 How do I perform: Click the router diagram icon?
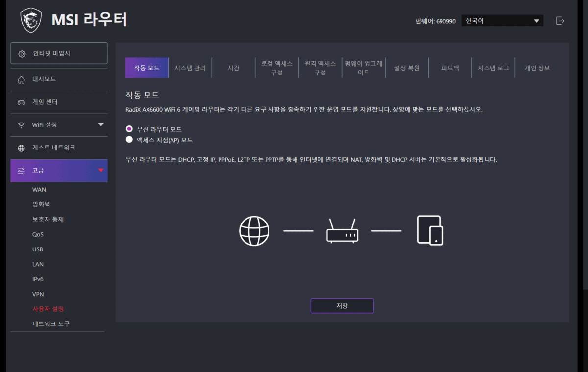tap(342, 230)
